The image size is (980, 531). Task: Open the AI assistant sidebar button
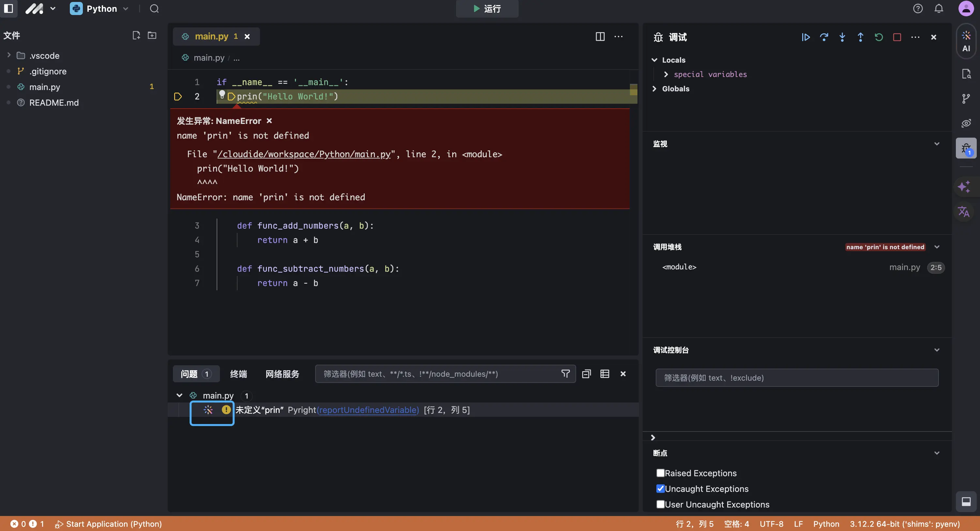[x=966, y=41]
